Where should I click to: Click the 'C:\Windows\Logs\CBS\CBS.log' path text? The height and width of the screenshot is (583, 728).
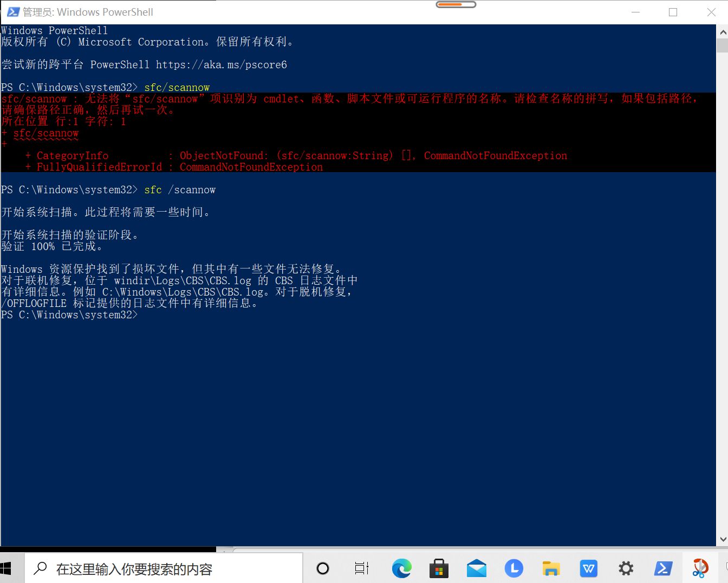183,292
